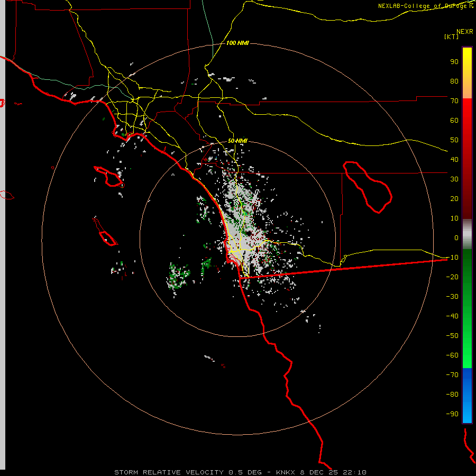Click the -20 scale value
Screen dimensions: 476x476
452,277
